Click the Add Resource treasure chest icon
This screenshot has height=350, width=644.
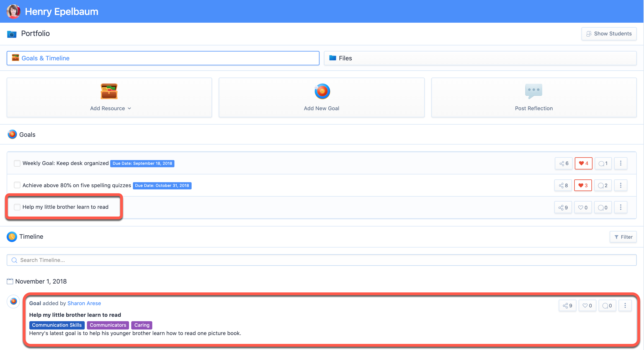tap(109, 91)
